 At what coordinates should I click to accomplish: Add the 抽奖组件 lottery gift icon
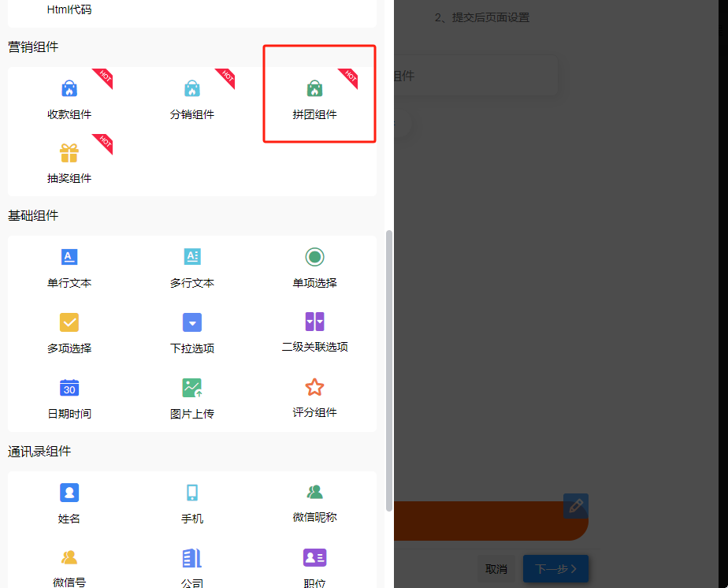(69, 153)
